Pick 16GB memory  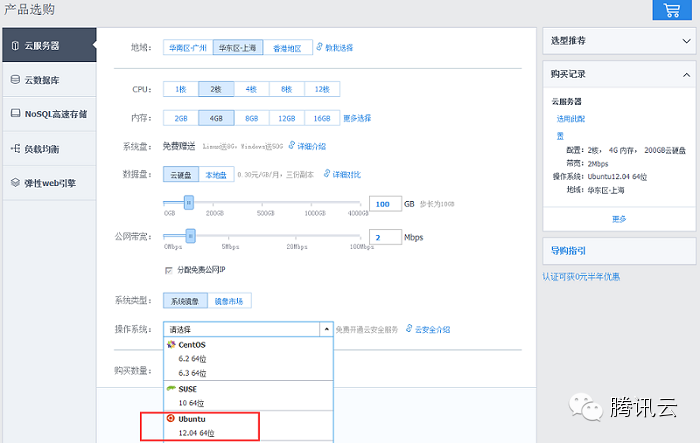click(x=322, y=118)
